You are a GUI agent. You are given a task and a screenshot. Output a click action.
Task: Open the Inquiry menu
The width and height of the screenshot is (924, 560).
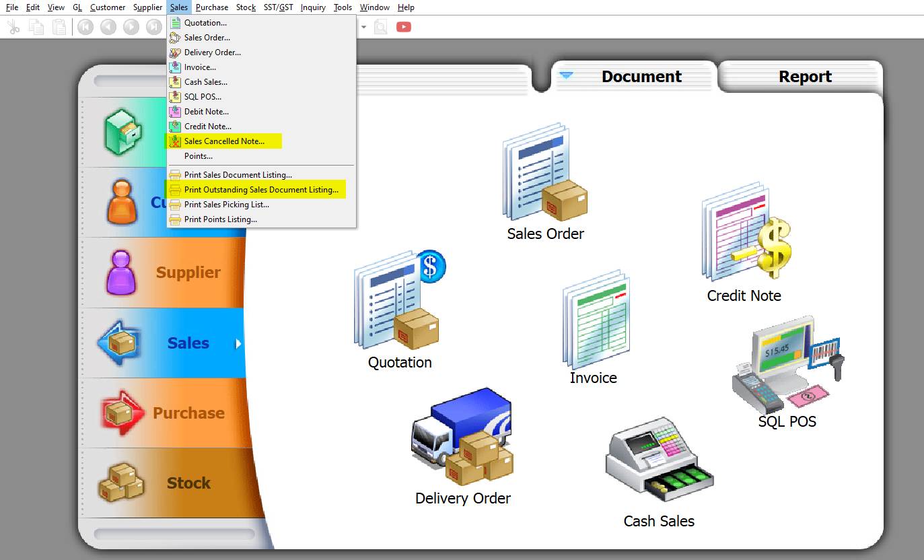pyautogui.click(x=312, y=7)
